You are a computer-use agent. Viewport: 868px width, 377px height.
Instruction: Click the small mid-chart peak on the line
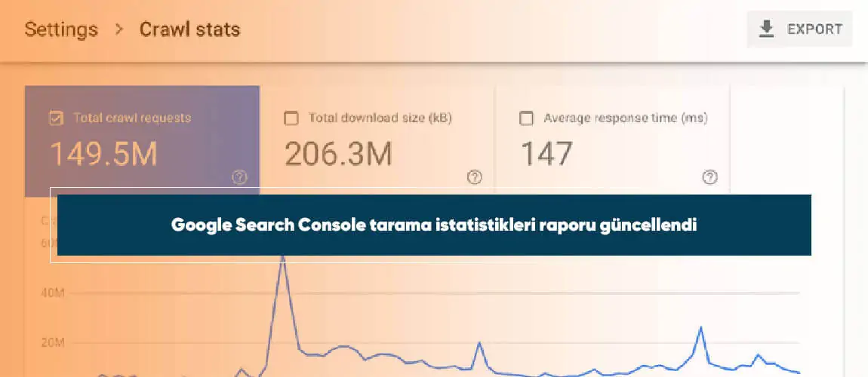click(479, 343)
